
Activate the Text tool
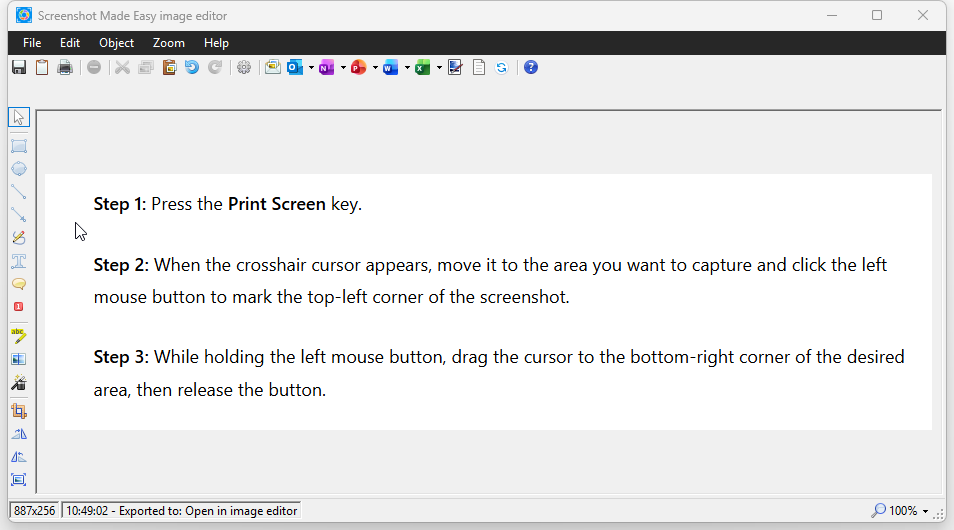point(18,262)
